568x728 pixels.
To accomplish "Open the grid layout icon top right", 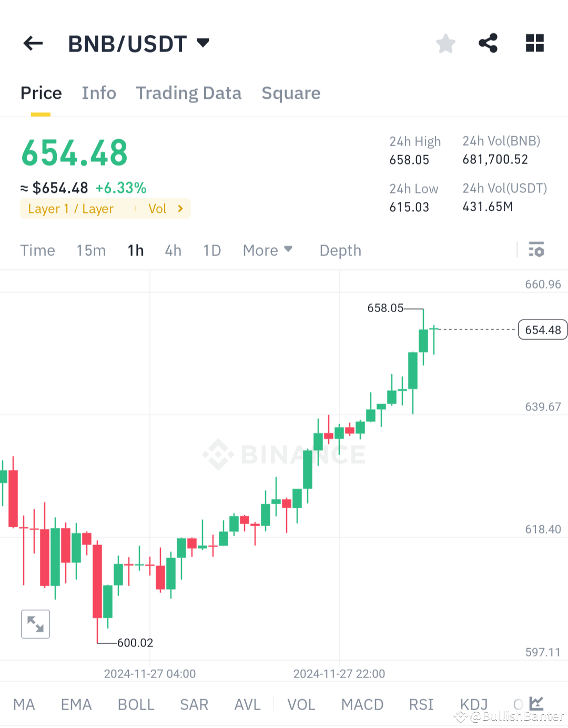I will 534,43.
